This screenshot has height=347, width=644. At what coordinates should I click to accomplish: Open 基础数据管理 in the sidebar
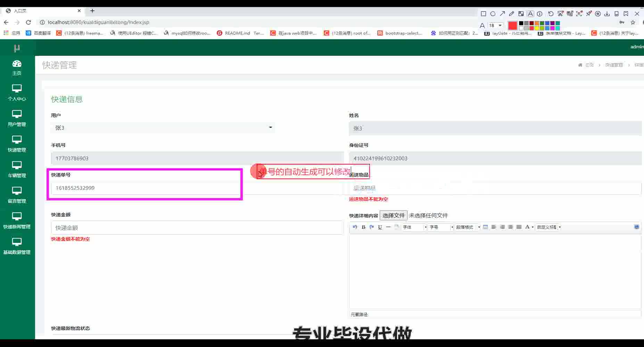coord(17,246)
